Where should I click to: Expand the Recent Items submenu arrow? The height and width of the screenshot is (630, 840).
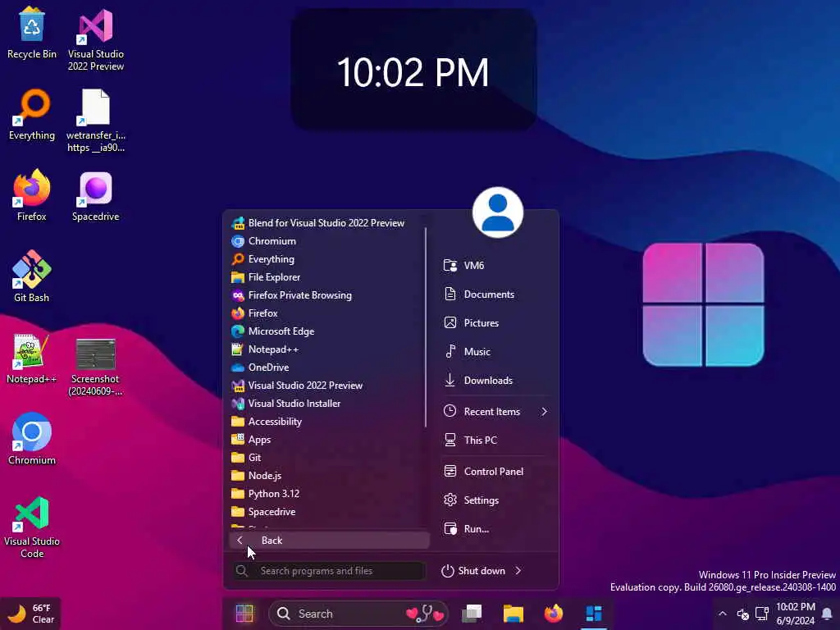545,412
